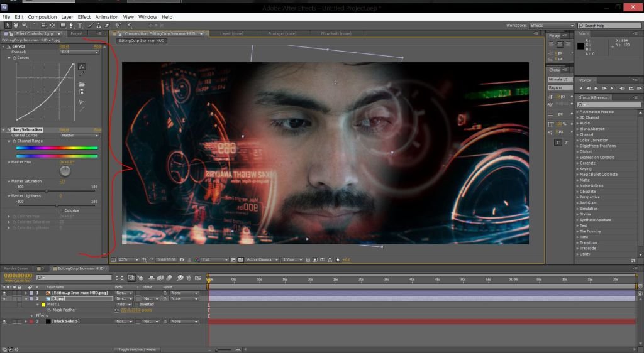Center-align text in Paragraph panel
This screenshot has width=644, height=353.
tap(559, 44)
